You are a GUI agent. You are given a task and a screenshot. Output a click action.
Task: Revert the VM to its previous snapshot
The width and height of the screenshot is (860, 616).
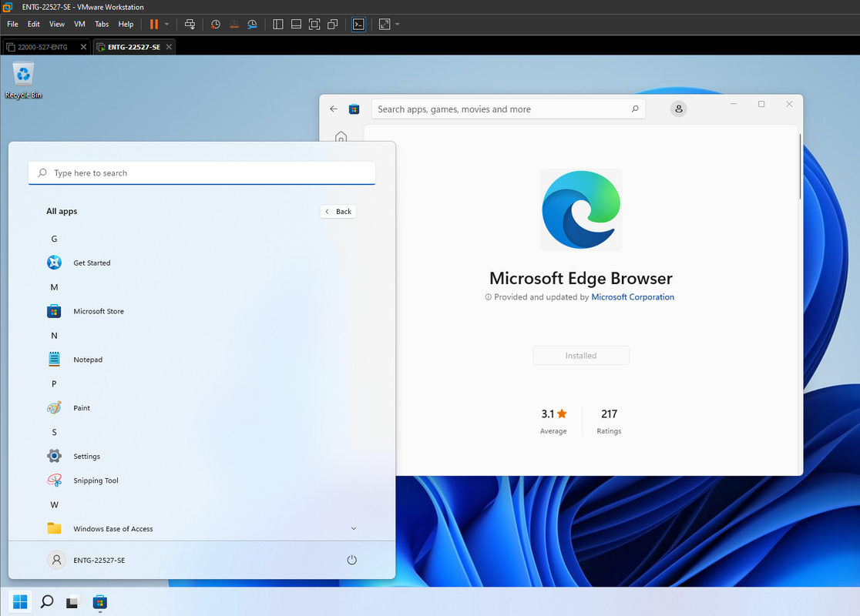click(234, 24)
